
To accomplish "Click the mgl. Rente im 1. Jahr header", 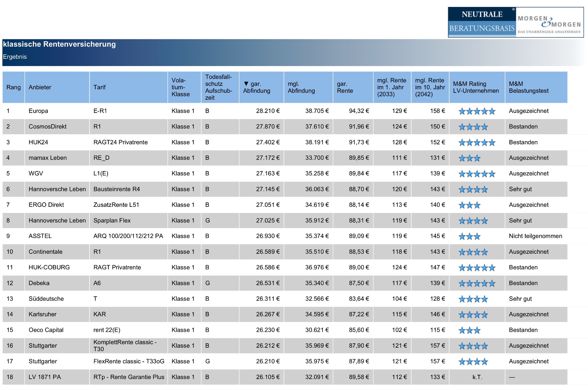I will pyautogui.click(x=392, y=87).
